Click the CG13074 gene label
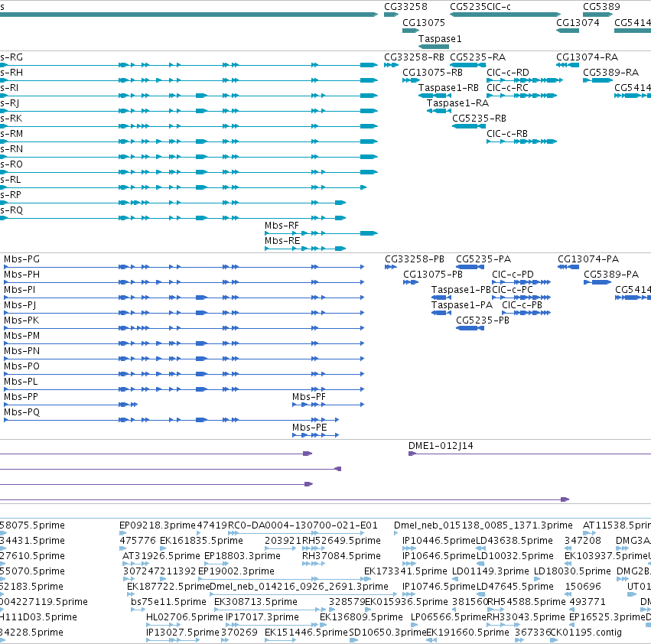 (578, 22)
